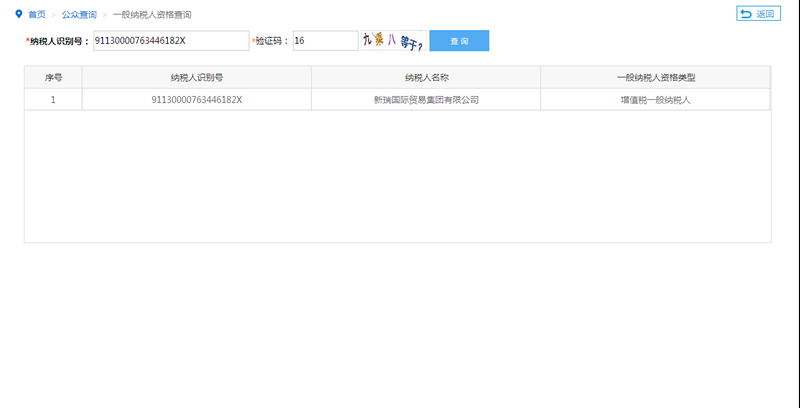Image resolution: width=800 pixels, height=408 pixels.
Task: Click the back arrow icon in 返回
Action: click(x=746, y=14)
